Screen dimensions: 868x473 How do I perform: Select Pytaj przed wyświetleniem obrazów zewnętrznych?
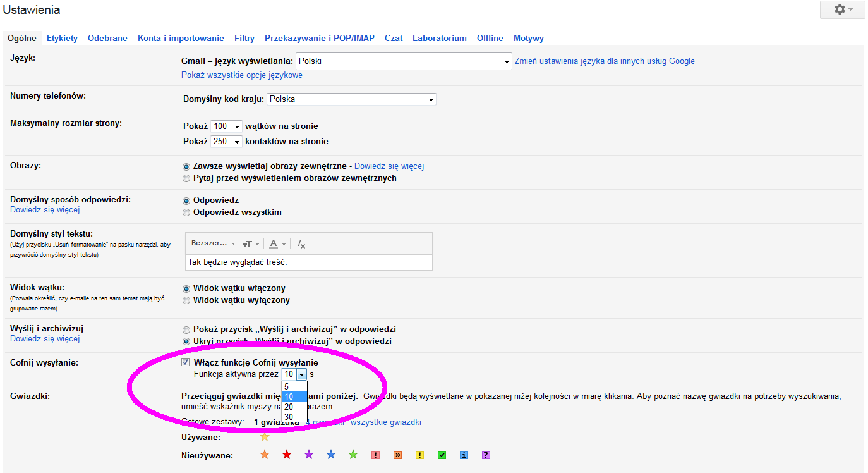pyautogui.click(x=186, y=178)
